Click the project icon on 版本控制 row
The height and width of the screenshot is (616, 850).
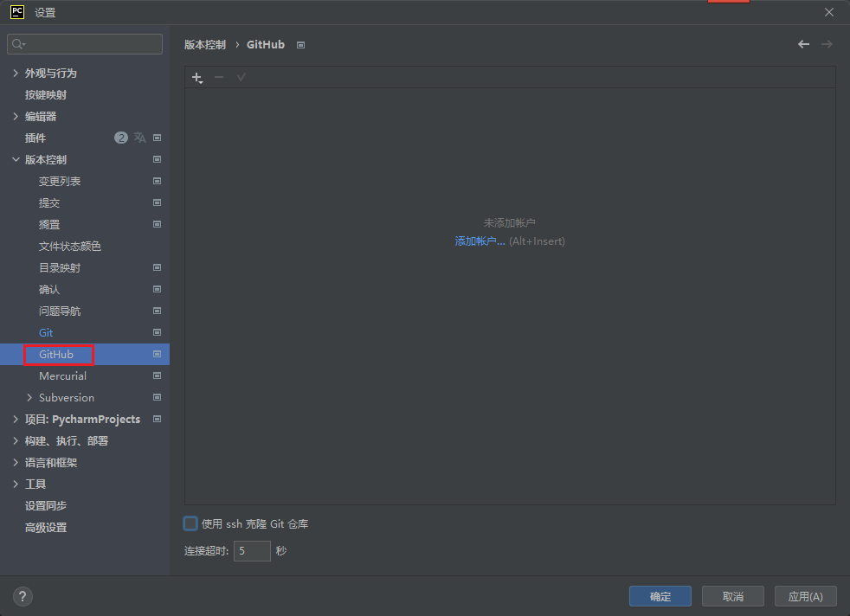tap(158, 159)
